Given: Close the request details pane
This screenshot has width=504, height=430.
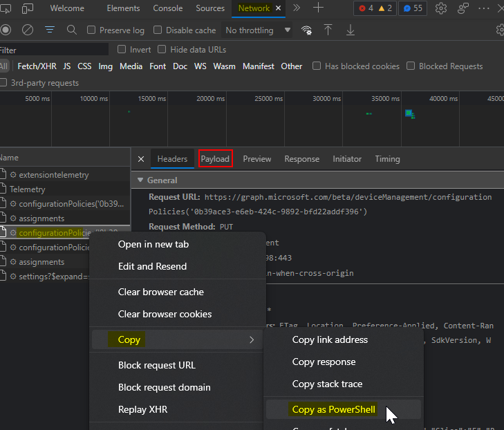Looking at the screenshot, I should [x=141, y=159].
